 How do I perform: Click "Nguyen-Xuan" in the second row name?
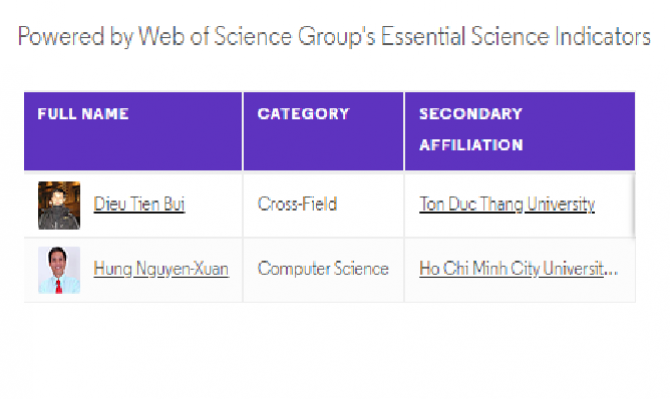[182, 269]
